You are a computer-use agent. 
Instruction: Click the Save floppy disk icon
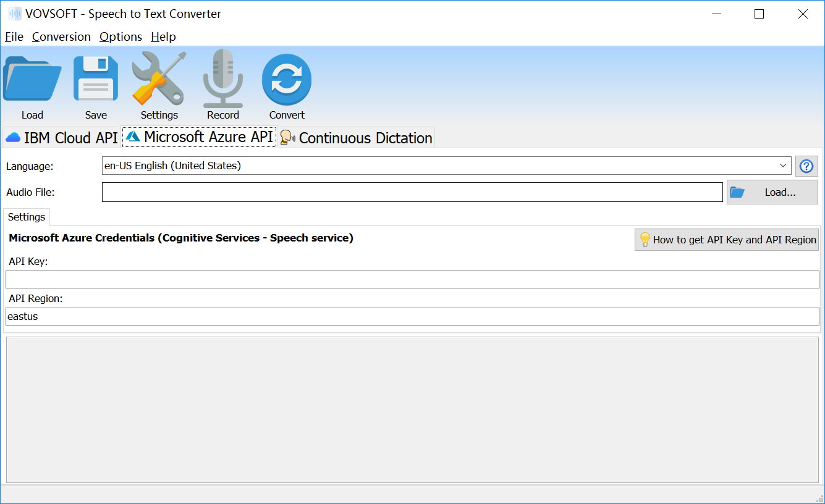point(96,79)
